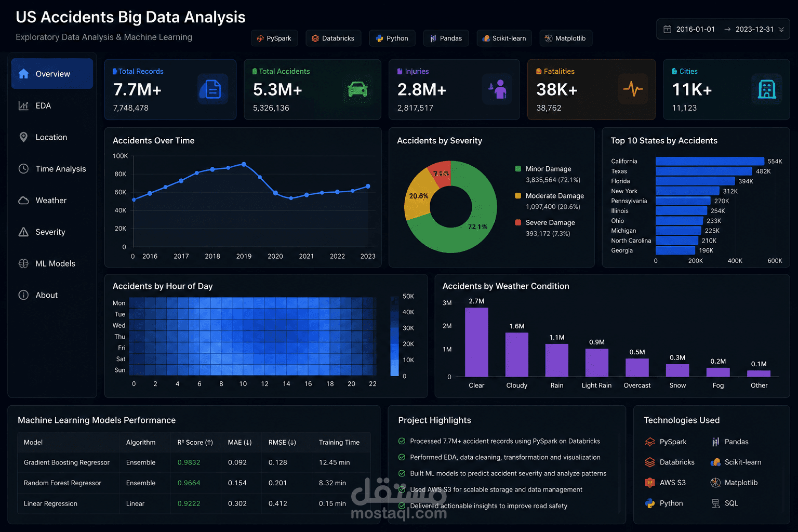Open the Overview sidebar page
This screenshot has width=798, height=532.
(52, 74)
